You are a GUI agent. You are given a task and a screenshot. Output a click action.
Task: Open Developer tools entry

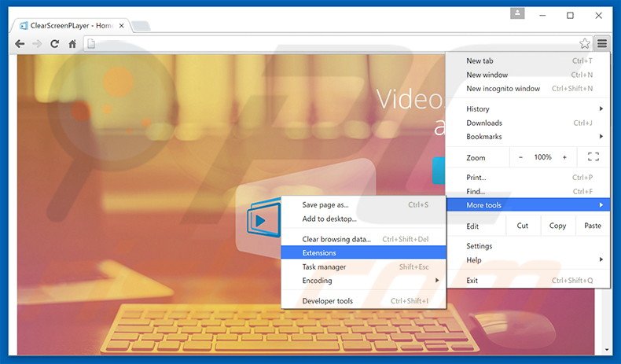(363, 301)
